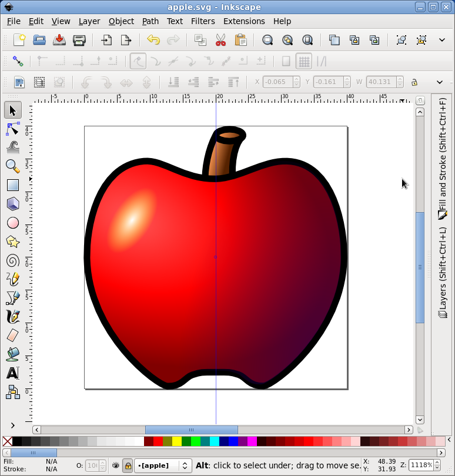This screenshot has width=455, height=476.
Task: Open Layers docked panel tab
Action: tap(442, 272)
